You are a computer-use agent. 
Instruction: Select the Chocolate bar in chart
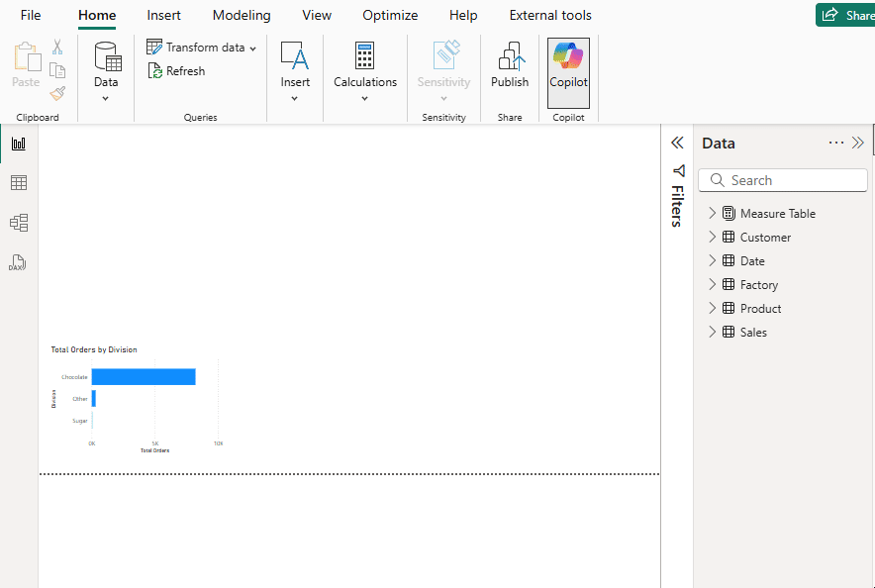pyautogui.click(x=144, y=376)
